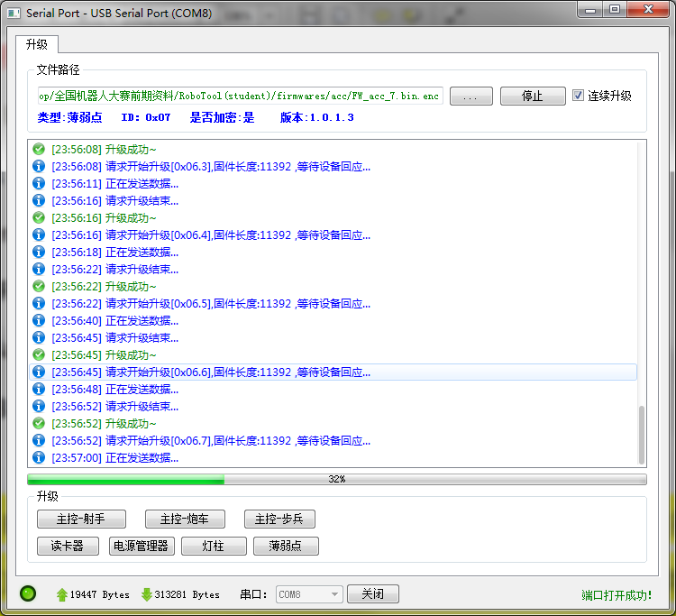Select log row '[23:56:45] 请求升级结束...'

point(333,338)
